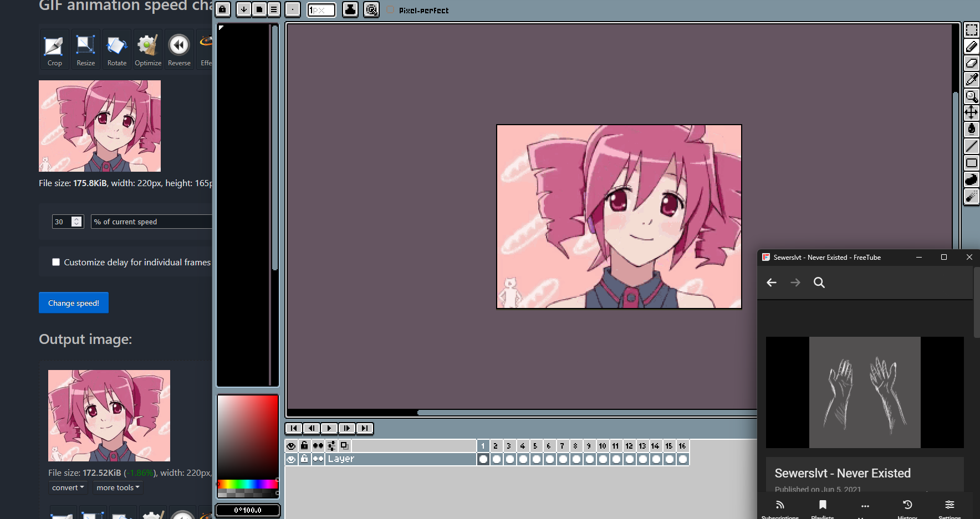This screenshot has height=519, width=980.
Task: Select the rectangle shape tool in Aseprite
Action: tap(972, 163)
